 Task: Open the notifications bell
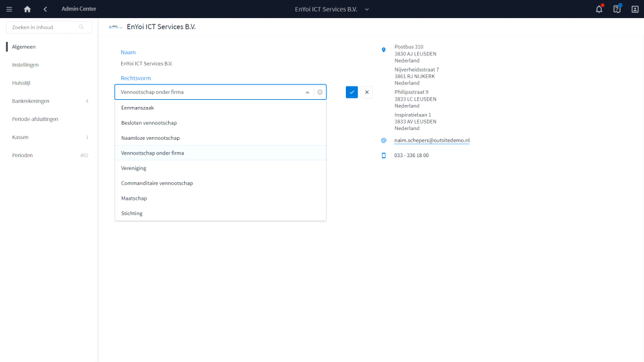pyautogui.click(x=599, y=9)
